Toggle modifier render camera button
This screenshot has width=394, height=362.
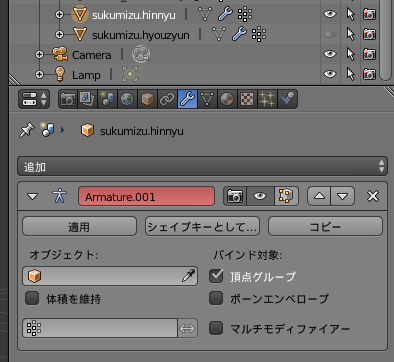(235, 196)
